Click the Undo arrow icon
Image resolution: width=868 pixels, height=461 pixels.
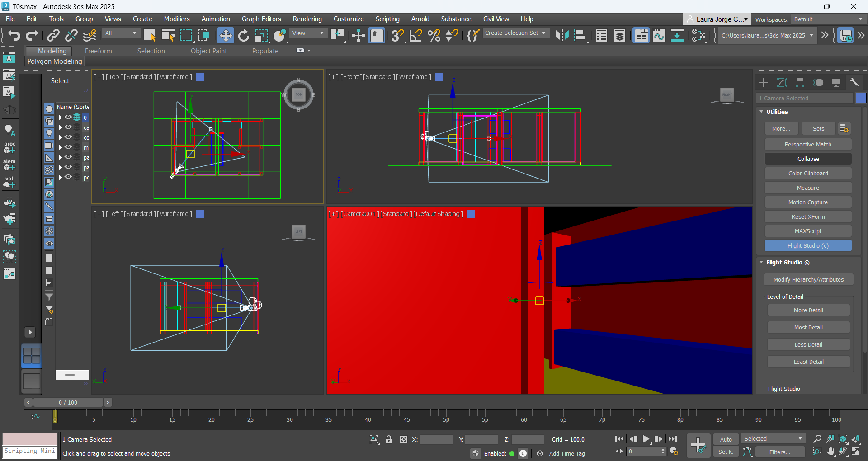pos(14,35)
